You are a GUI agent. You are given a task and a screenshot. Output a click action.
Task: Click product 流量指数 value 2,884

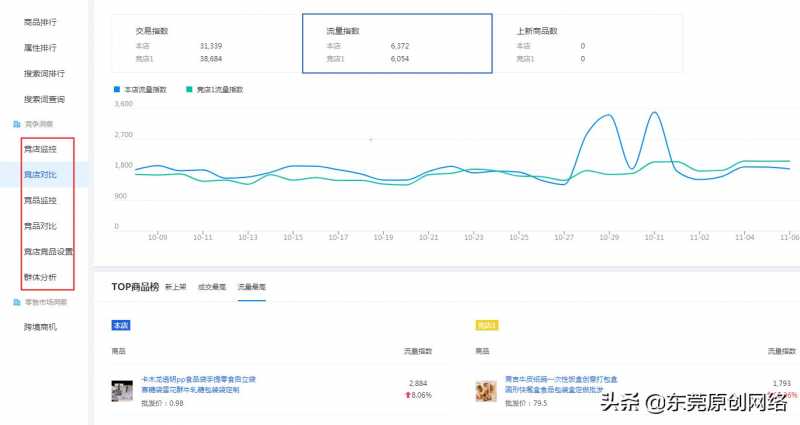[x=418, y=383]
